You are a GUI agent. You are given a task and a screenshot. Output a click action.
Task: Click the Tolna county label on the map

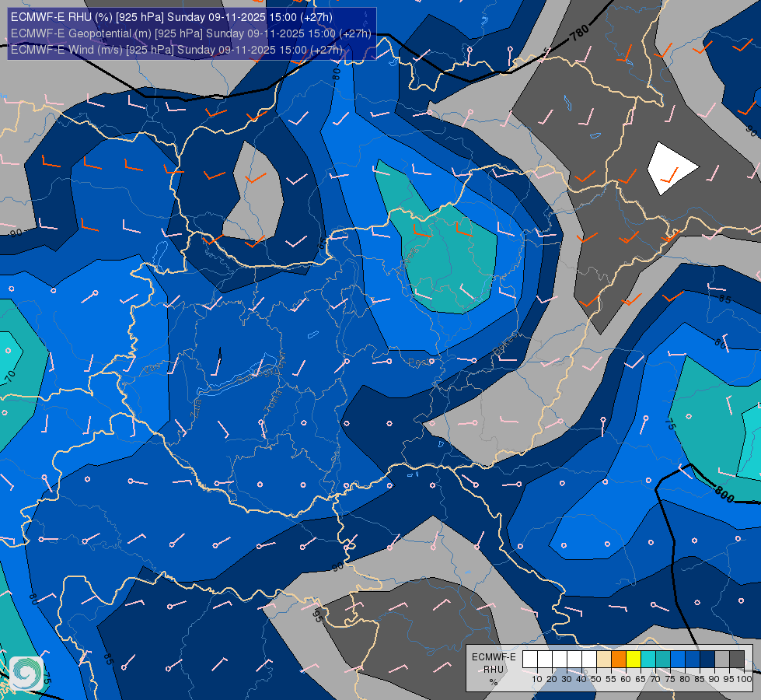pyautogui.click(x=273, y=401)
